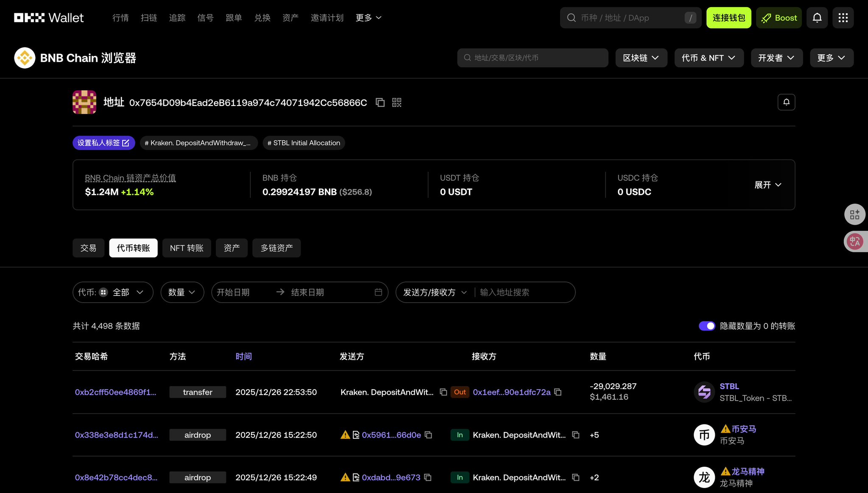Switch to the NFT 转账 tab

pyautogui.click(x=187, y=248)
